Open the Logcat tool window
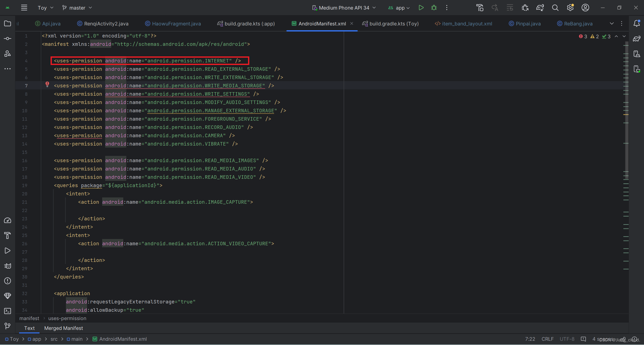The height and width of the screenshot is (345, 644). 7,266
